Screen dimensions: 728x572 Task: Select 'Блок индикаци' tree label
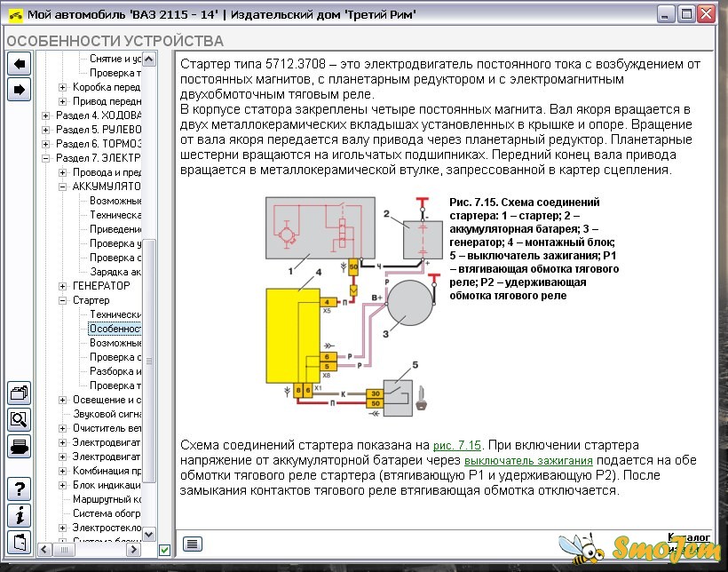coord(107,485)
